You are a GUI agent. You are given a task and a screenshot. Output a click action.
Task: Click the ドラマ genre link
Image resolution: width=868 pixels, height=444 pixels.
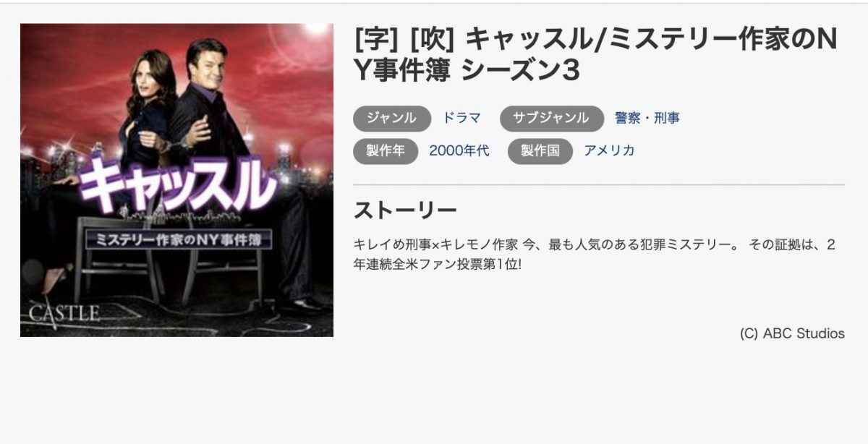coord(461,118)
